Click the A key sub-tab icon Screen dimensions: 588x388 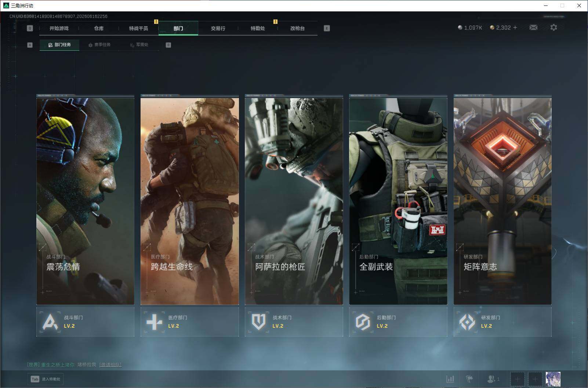coord(30,45)
